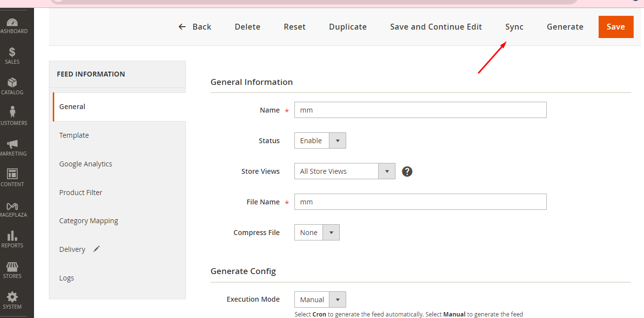
Task: Expand the Compress File dropdown
Action: pyautogui.click(x=317, y=233)
